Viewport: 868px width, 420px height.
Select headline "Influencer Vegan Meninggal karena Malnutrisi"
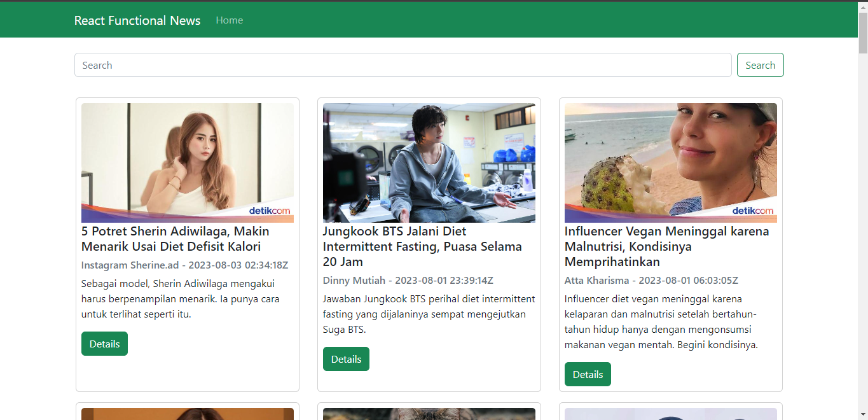[x=667, y=246]
